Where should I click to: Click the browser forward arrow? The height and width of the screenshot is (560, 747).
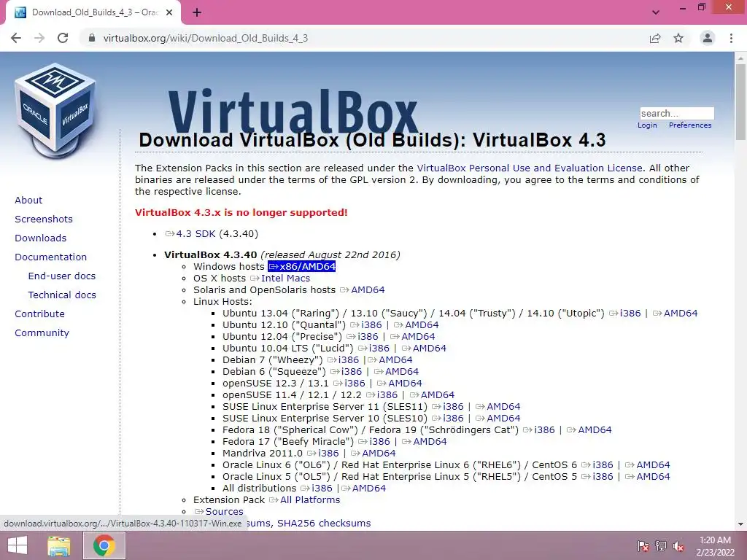pos(39,38)
